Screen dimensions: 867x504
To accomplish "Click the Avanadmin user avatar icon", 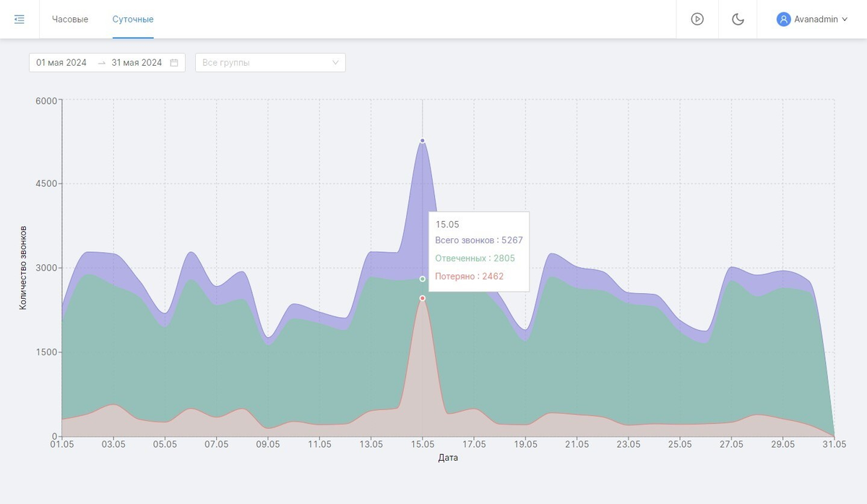I will tap(784, 19).
